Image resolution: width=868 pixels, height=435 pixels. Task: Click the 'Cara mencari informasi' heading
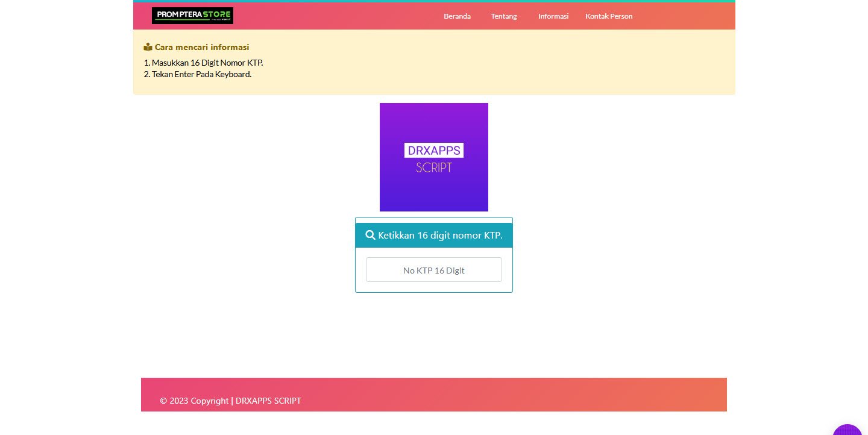[x=202, y=47]
